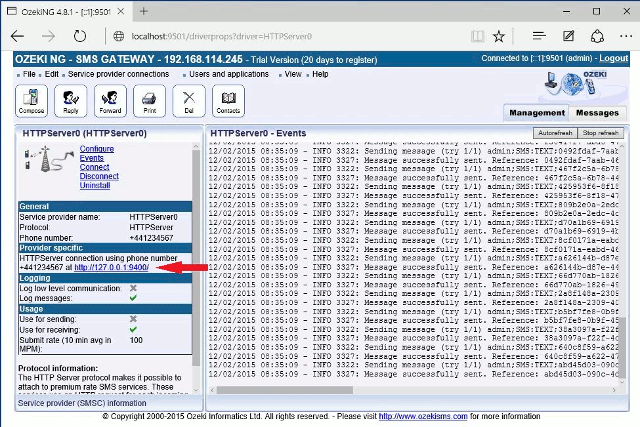Switch to the Messages tab
Screen dimensions: 640x427
597,113
